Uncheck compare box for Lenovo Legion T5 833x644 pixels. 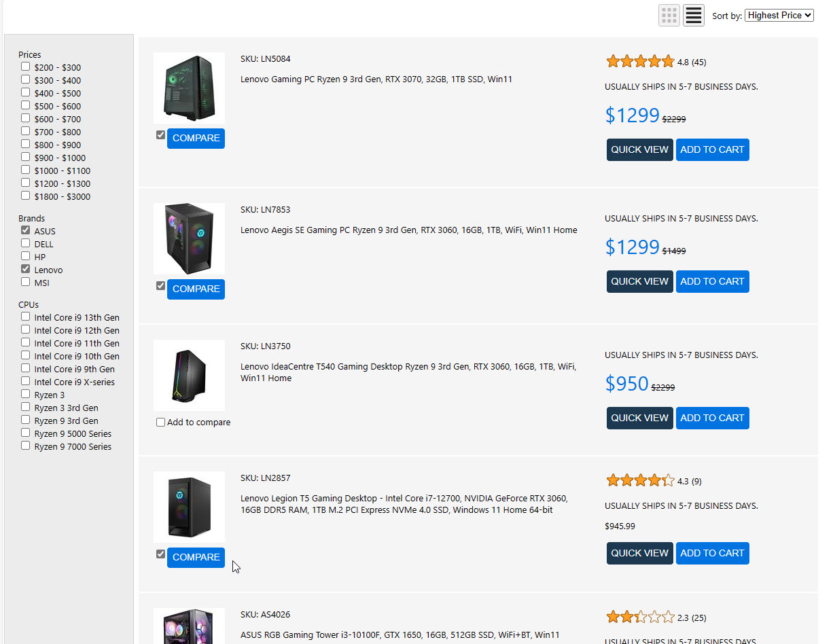pyautogui.click(x=160, y=554)
